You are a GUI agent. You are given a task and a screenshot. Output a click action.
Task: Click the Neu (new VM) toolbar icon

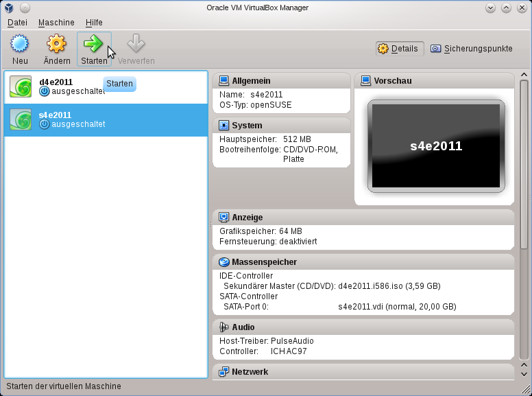coord(20,43)
